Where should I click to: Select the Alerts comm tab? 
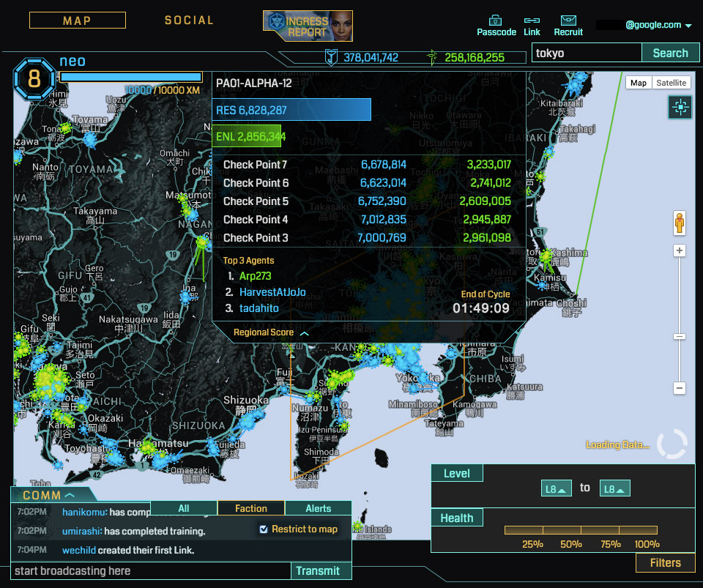coord(319,508)
